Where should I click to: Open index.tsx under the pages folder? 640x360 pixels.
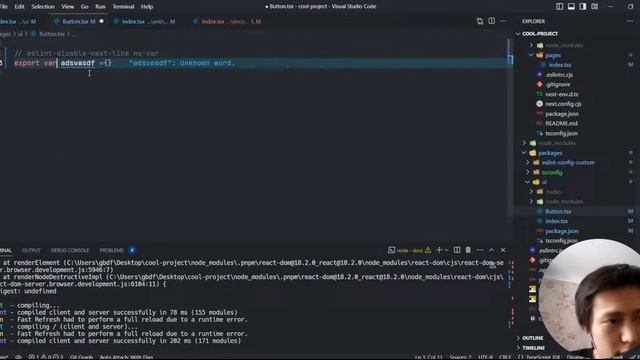pos(560,65)
